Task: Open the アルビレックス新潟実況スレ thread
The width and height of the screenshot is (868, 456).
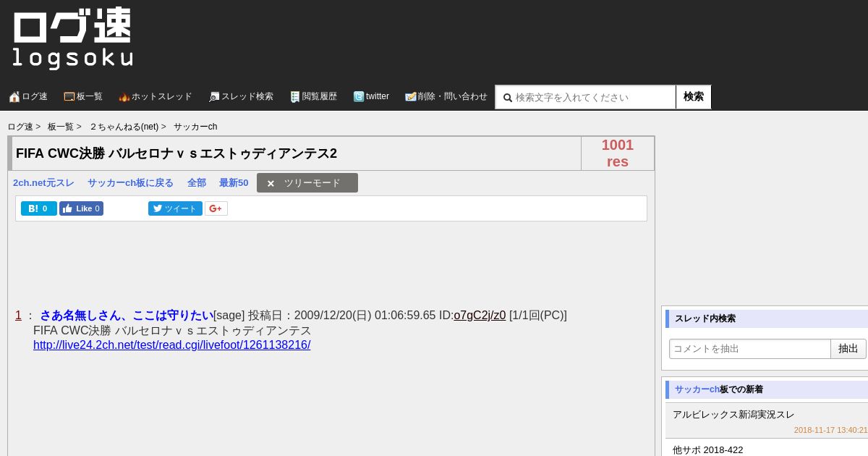Action: pyautogui.click(x=733, y=415)
